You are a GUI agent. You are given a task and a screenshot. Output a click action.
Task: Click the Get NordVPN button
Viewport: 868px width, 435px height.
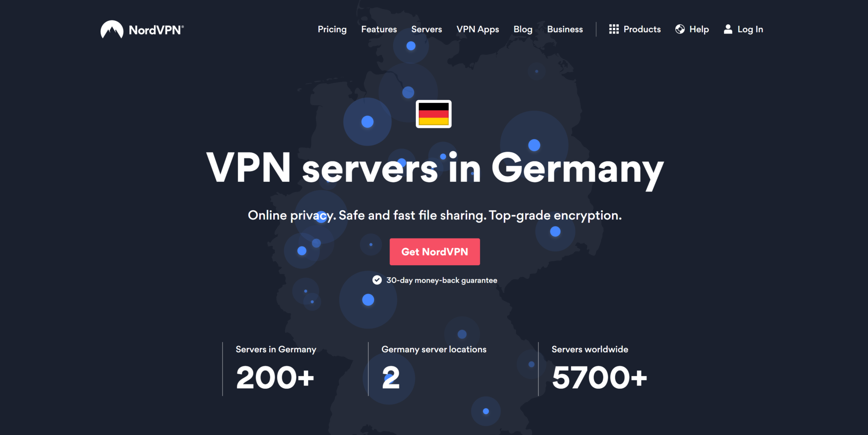[x=435, y=252]
